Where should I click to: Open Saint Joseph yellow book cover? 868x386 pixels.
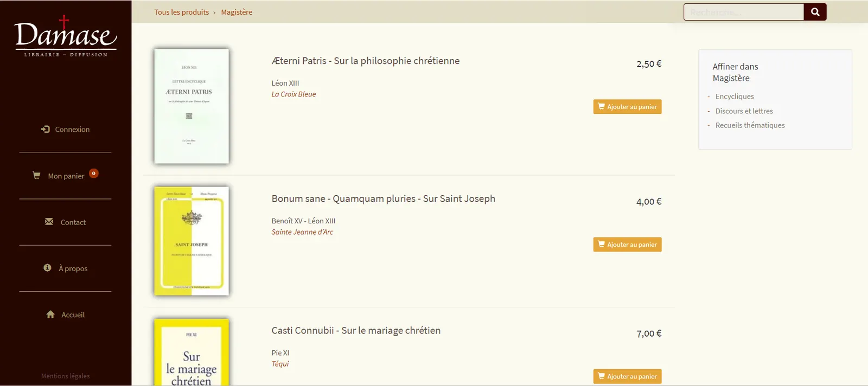(192, 241)
